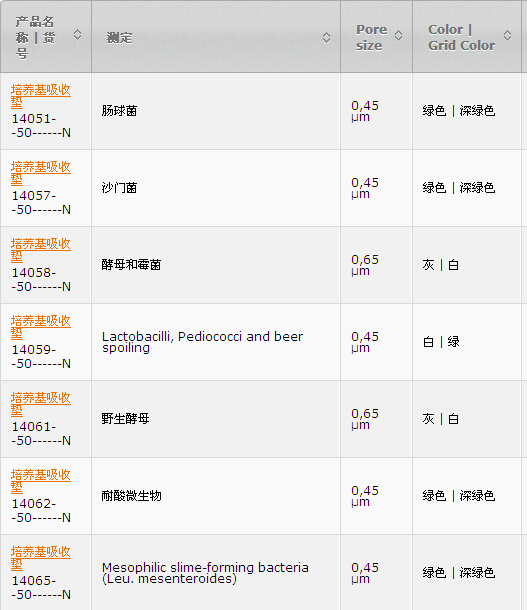The height and width of the screenshot is (610, 527).
Task: Select the 野生酵母 table cell
Action: click(216, 419)
